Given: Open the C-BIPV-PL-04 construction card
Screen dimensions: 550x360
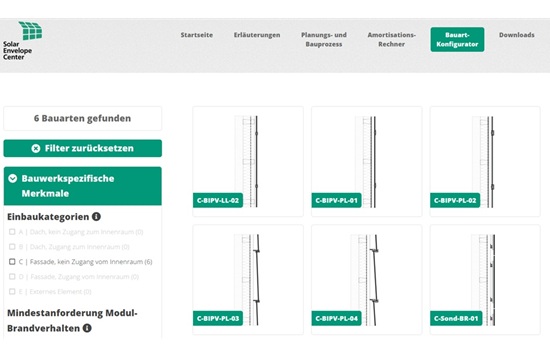Looking at the screenshot, I should (367, 280).
